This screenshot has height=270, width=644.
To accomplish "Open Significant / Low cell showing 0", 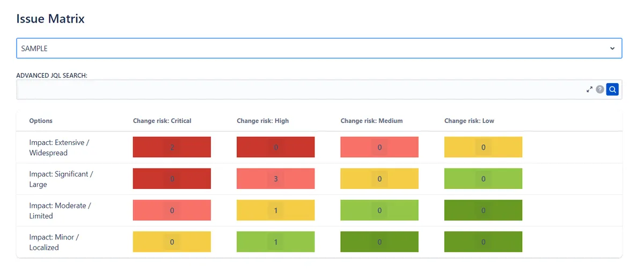I will coord(483,179).
